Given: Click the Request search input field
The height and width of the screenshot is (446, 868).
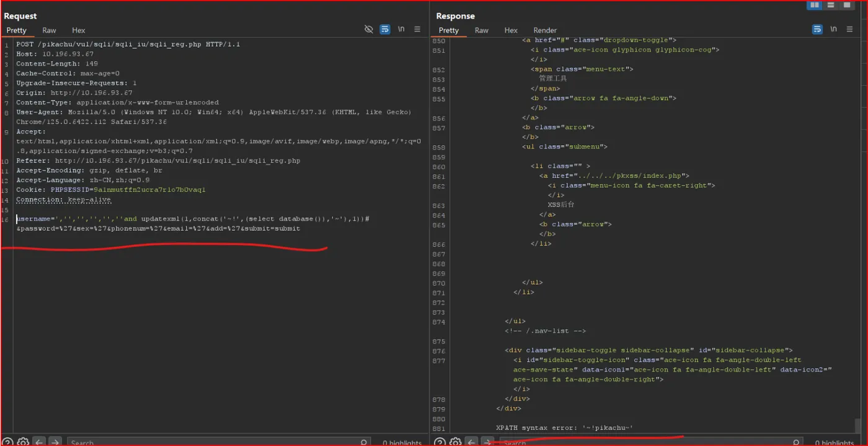Looking at the screenshot, I should (218, 442).
